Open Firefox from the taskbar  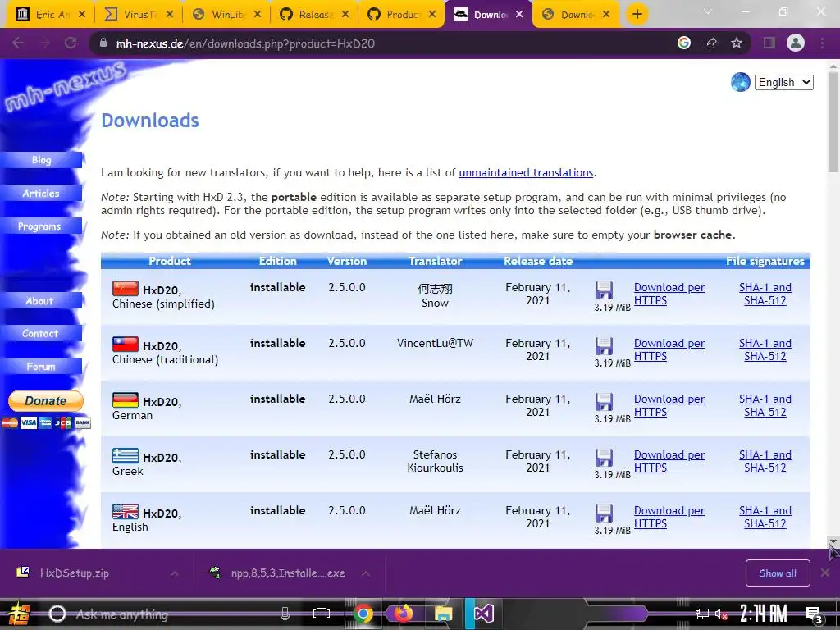(x=403, y=614)
